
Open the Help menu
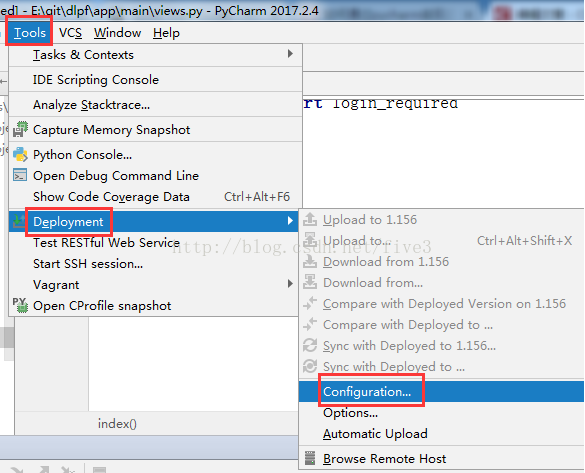pyautogui.click(x=166, y=33)
